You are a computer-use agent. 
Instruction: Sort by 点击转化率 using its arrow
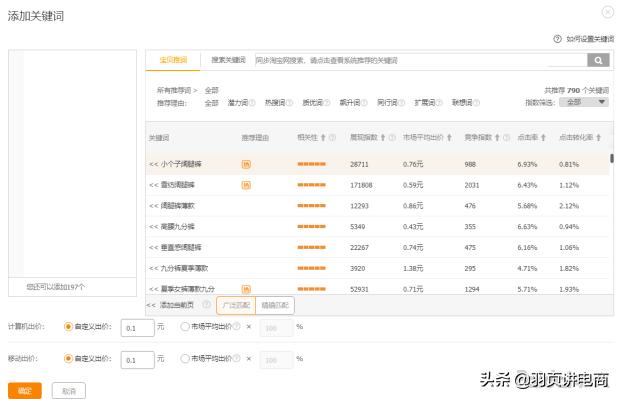(x=598, y=138)
